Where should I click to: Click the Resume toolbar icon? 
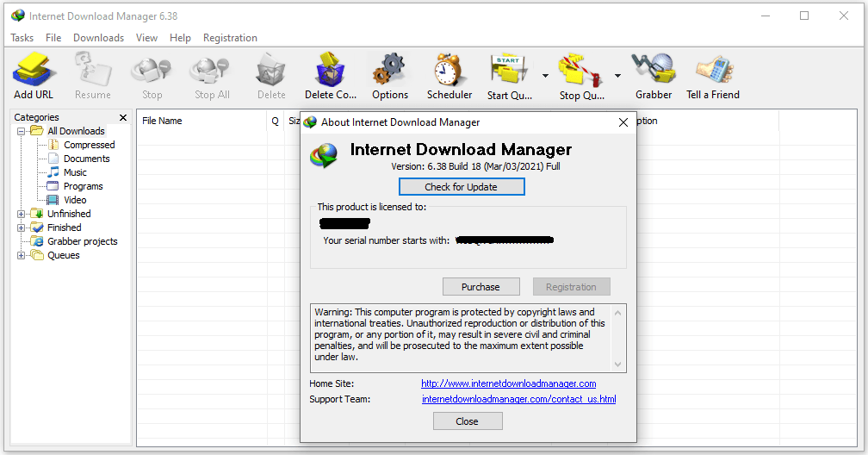[x=93, y=69]
